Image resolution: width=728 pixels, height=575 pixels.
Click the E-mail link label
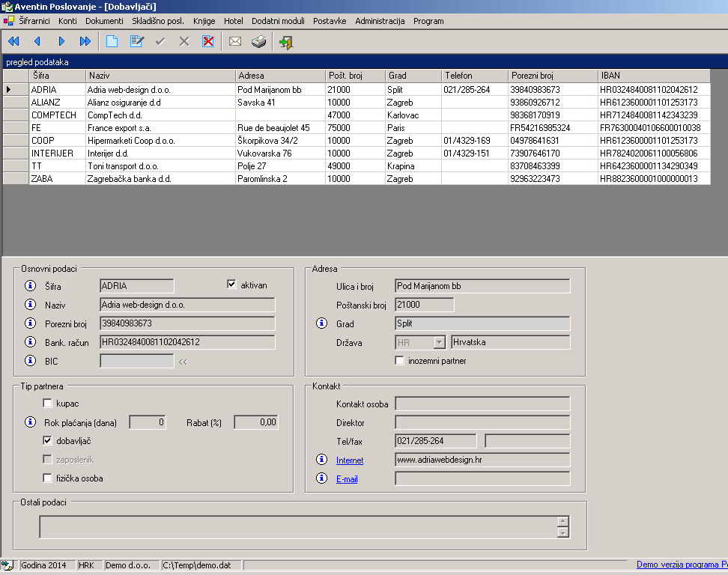coord(347,479)
